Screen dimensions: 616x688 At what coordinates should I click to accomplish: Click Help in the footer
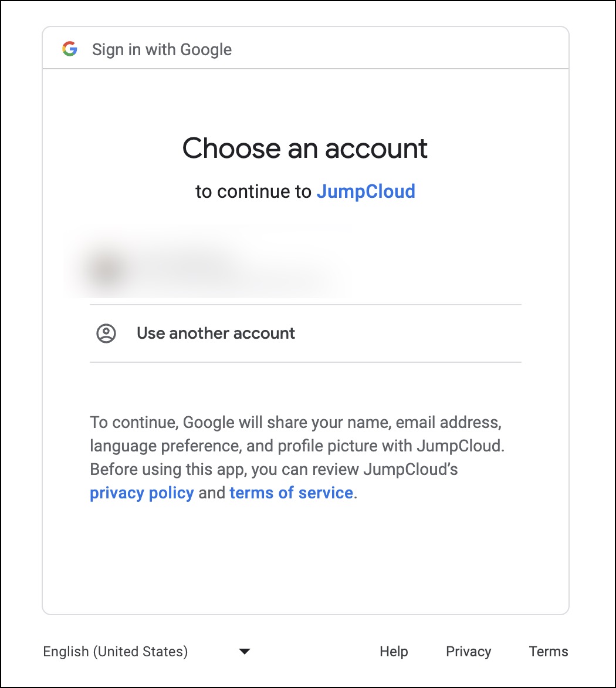point(394,652)
